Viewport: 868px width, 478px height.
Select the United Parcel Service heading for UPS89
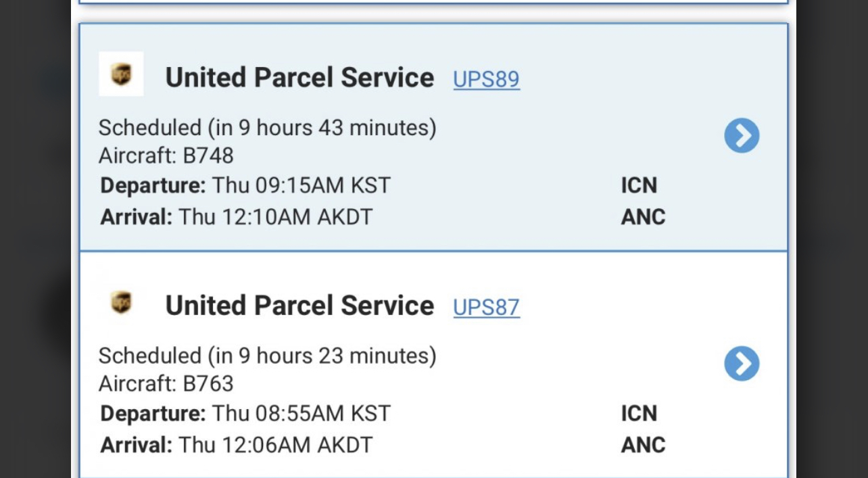click(299, 78)
